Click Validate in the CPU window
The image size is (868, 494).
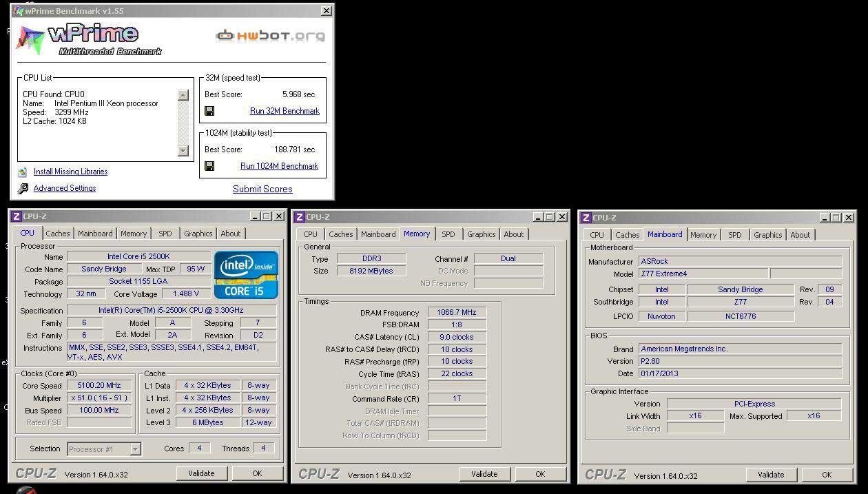[202, 473]
